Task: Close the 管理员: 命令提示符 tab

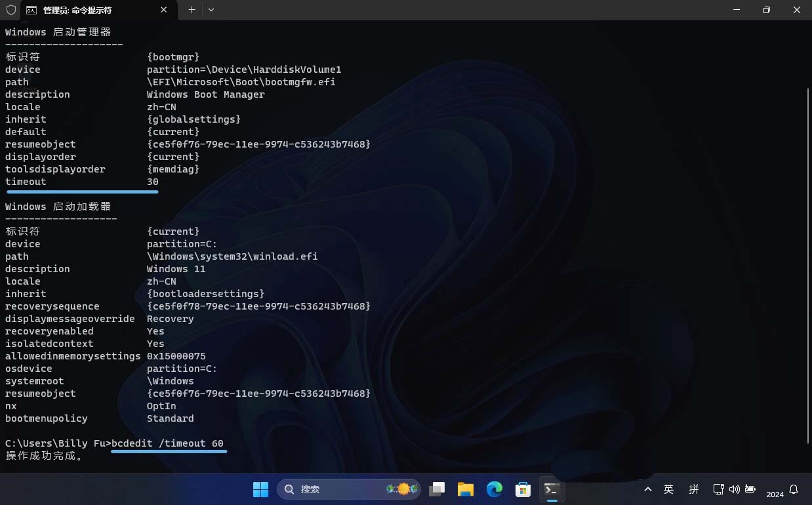Action: pyautogui.click(x=164, y=10)
